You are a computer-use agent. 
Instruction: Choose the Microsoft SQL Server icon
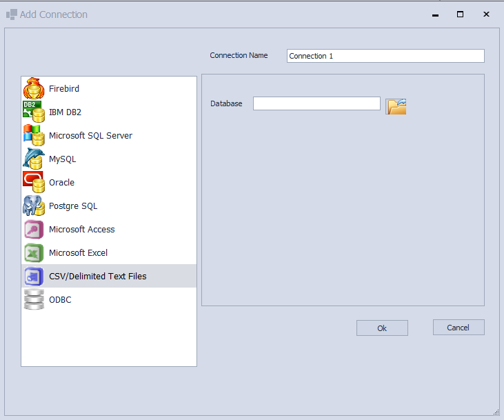click(34, 135)
